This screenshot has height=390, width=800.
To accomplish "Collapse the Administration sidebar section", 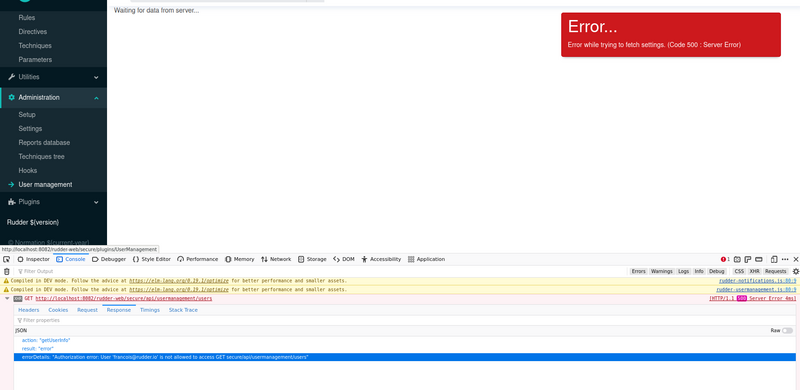I will tap(54, 98).
